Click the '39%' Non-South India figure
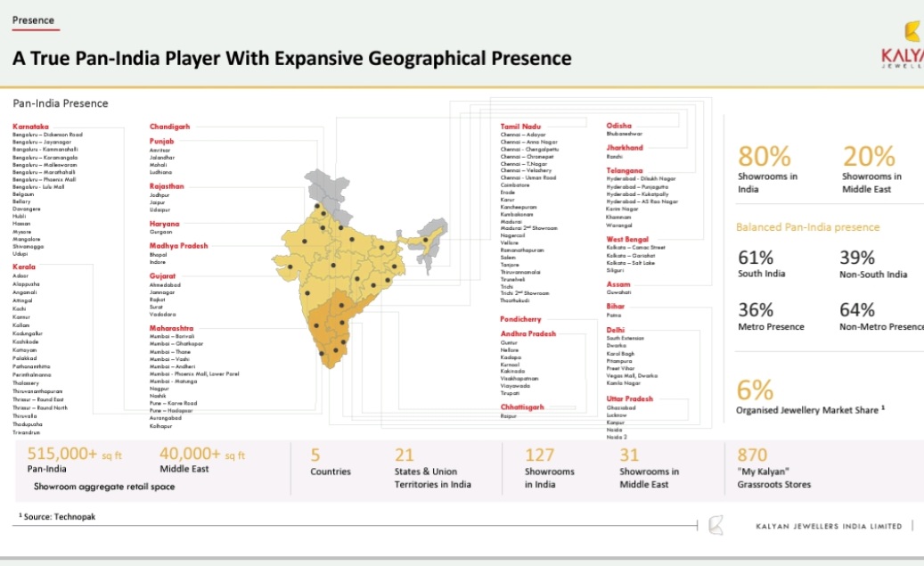This screenshot has height=566, width=924. click(857, 258)
